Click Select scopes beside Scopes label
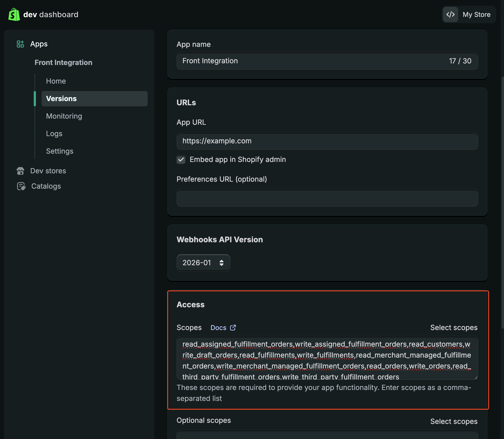The width and height of the screenshot is (504, 439). point(453,328)
